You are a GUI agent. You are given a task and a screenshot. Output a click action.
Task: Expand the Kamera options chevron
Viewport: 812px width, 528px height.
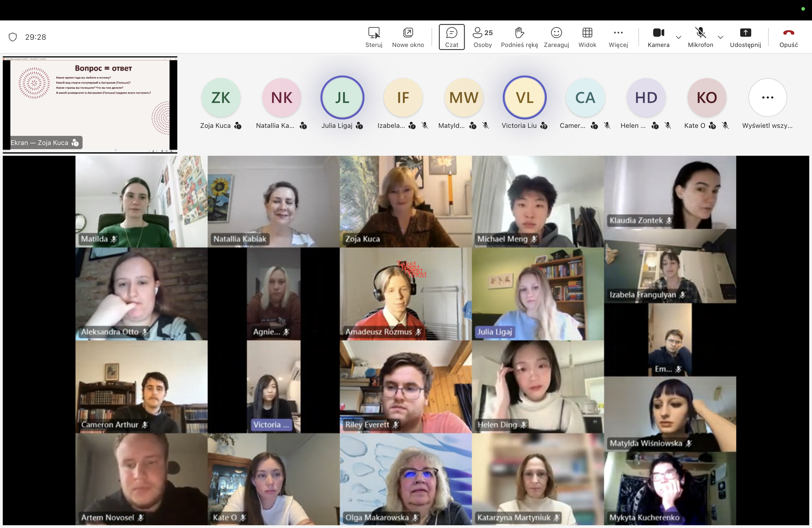pos(678,37)
